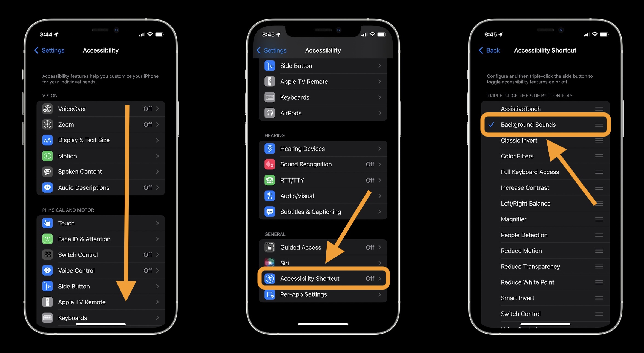The image size is (644, 353).
Task: Tap the Hearing Devices icon
Action: (270, 148)
